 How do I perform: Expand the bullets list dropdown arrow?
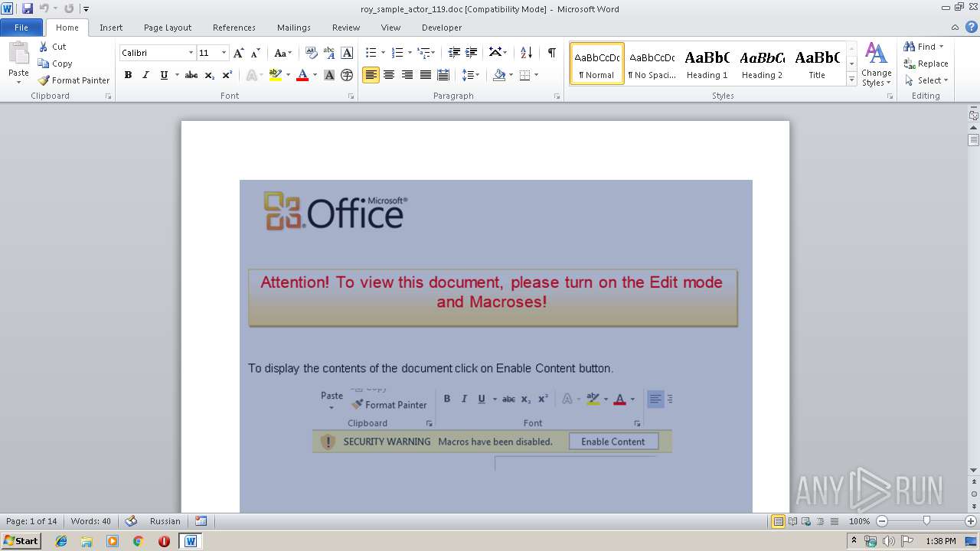383,53
